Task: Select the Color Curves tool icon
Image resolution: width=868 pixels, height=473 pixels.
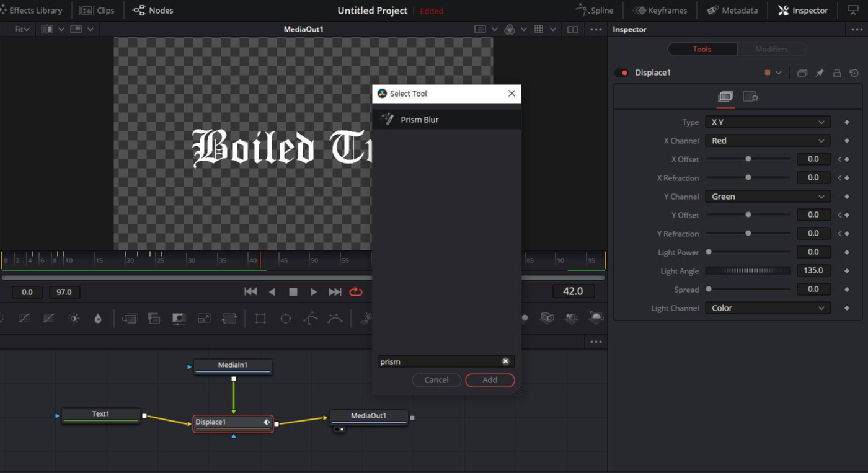Action: point(24,319)
